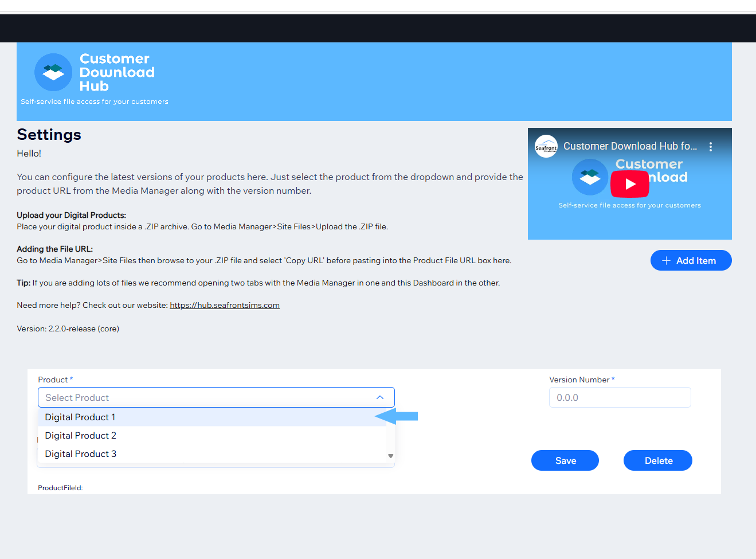
Task: Click the Select Product combo box field
Action: click(216, 397)
